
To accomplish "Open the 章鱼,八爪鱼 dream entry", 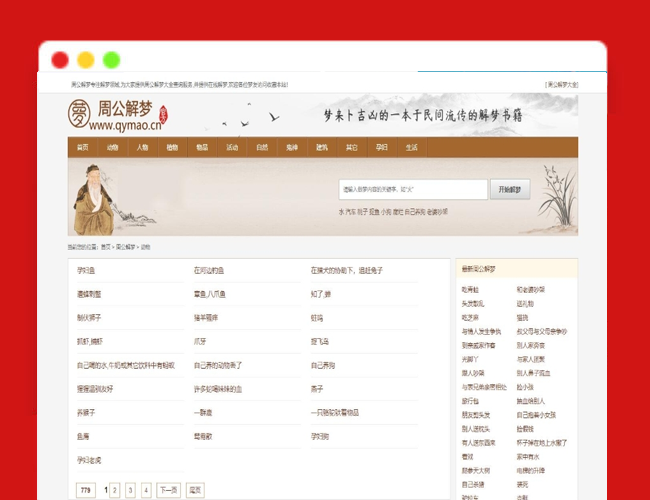I will pos(210,294).
